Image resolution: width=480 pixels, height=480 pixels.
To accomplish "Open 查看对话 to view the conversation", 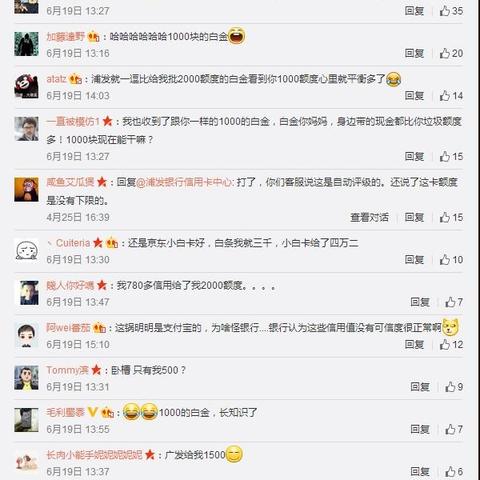I will click(x=369, y=218).
